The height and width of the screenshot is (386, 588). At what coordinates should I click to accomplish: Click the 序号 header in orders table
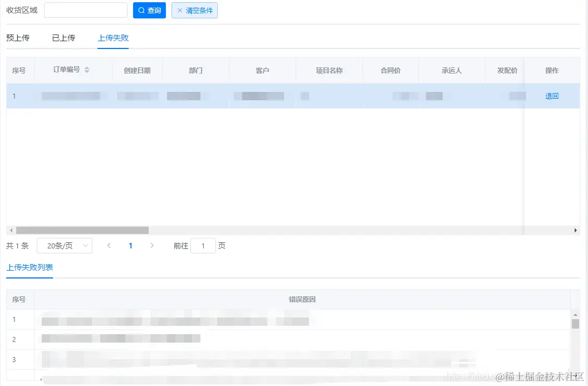click(x=19, y=71)
